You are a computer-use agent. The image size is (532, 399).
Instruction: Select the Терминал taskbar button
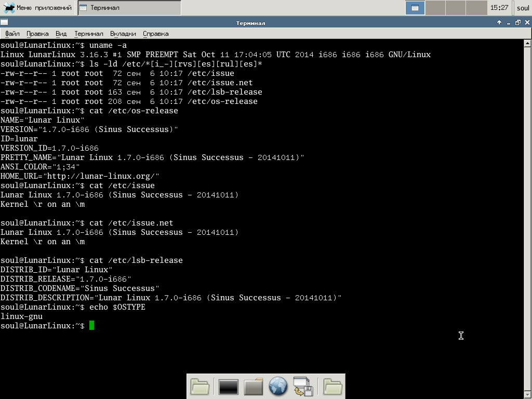(x=129, y=7)
